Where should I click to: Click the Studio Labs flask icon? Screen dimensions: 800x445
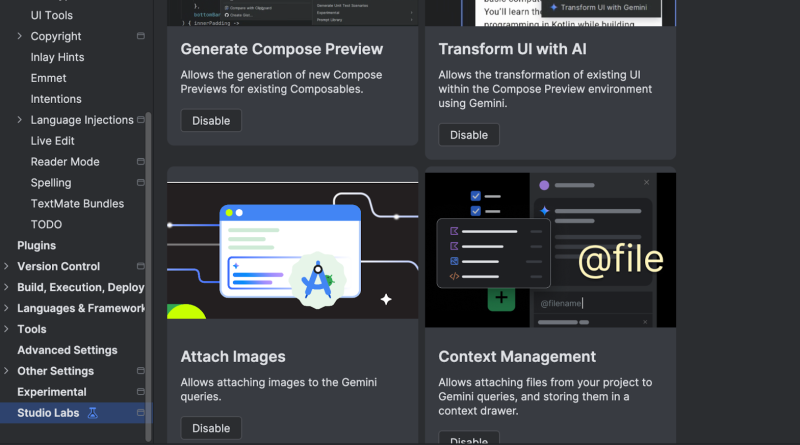tap(93, 413)
